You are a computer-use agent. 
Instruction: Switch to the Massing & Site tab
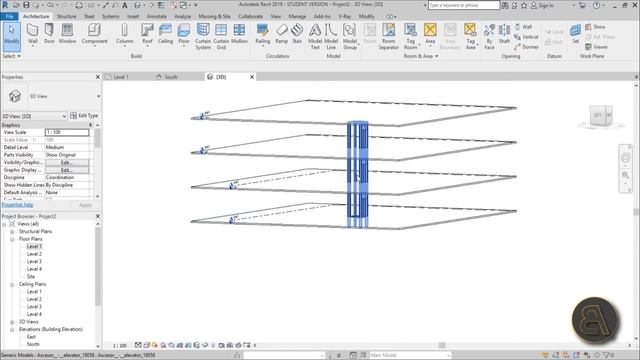coord(215,16)
